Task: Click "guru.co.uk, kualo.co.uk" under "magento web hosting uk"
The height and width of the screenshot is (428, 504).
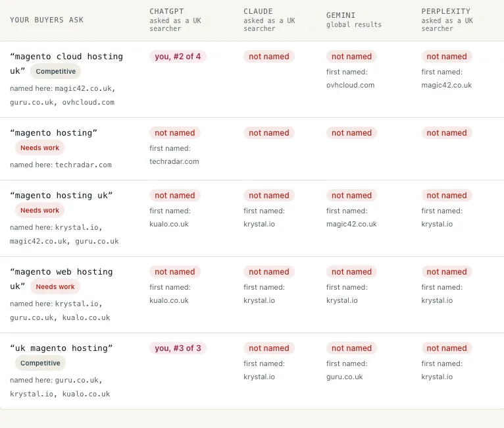Action: click(x=60, y=317)
